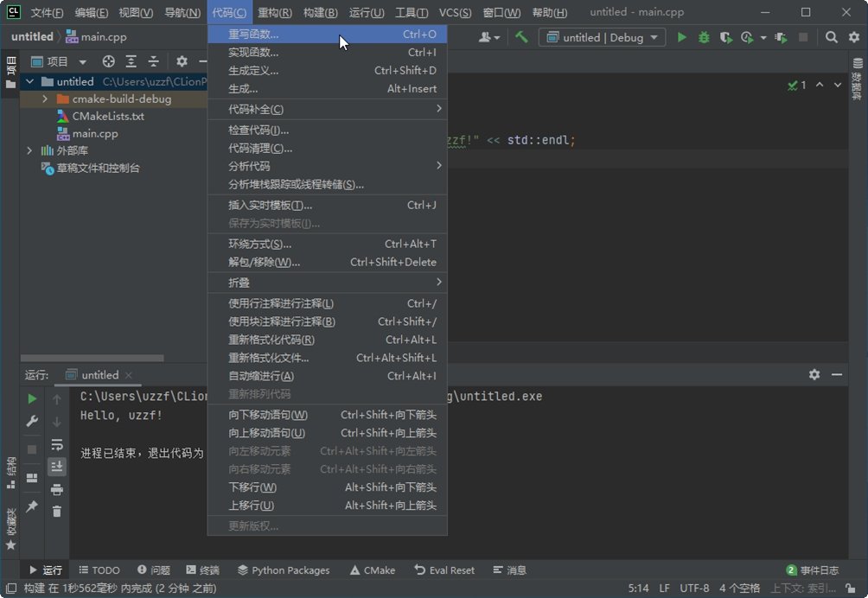The width and height of the screenshot is (868, 598).
Task: Click the user account icon dropdown
Action: [x=488, y=37]
